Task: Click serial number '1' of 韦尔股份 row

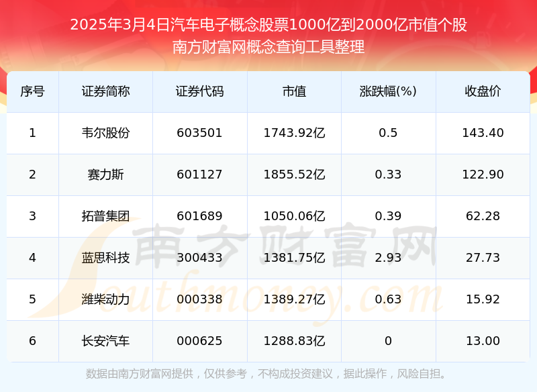Action: point(32,133)
